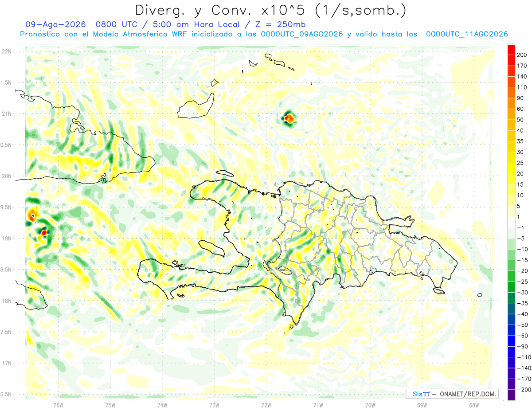
Task: Click the '0000UTC_11AGO2026' validity time text
Action: click(467, 34)
